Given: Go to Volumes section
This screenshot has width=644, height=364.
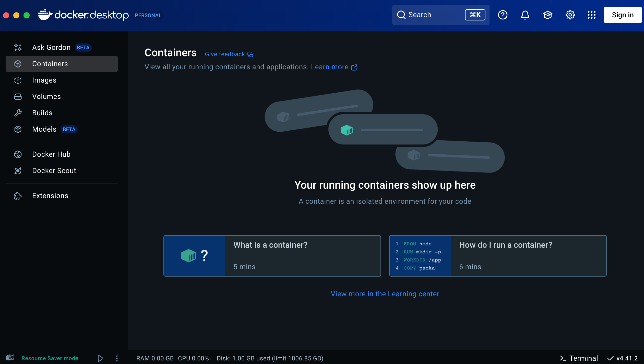Looking at the screenshot, I should [46, 97].
